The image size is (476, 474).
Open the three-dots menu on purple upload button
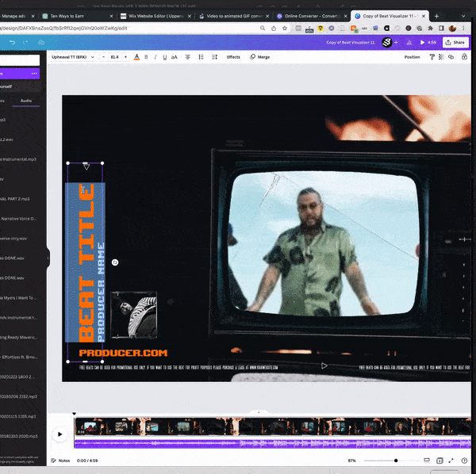34,74
